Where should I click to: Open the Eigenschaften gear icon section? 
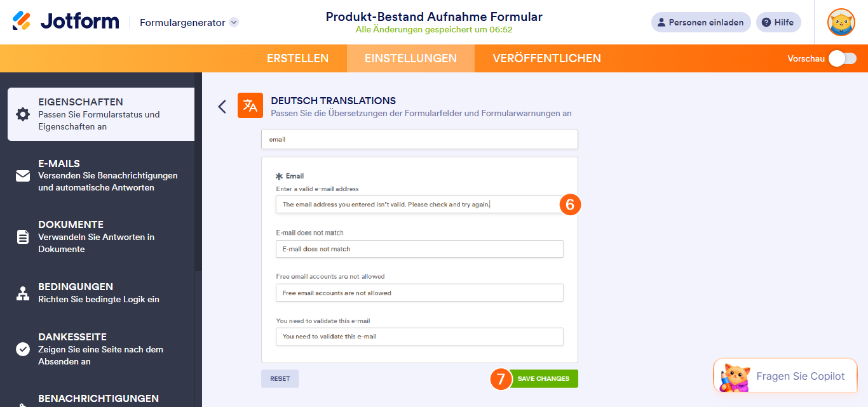pos(23,114)
